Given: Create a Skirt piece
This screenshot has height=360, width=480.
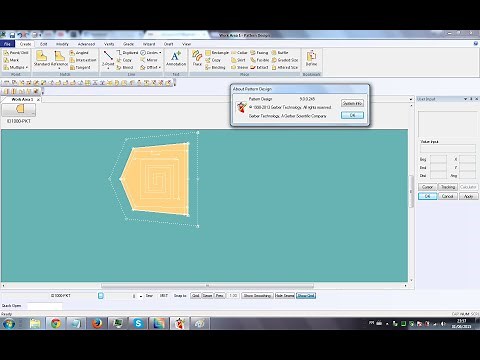Looking at the screenshot, I should click(x=238, y=60).
